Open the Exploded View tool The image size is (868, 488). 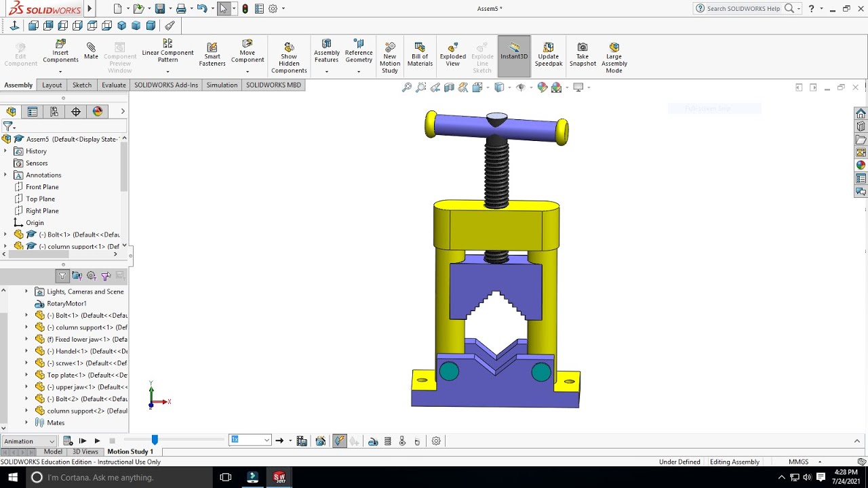pyautogui.click(x=452, y=54)
